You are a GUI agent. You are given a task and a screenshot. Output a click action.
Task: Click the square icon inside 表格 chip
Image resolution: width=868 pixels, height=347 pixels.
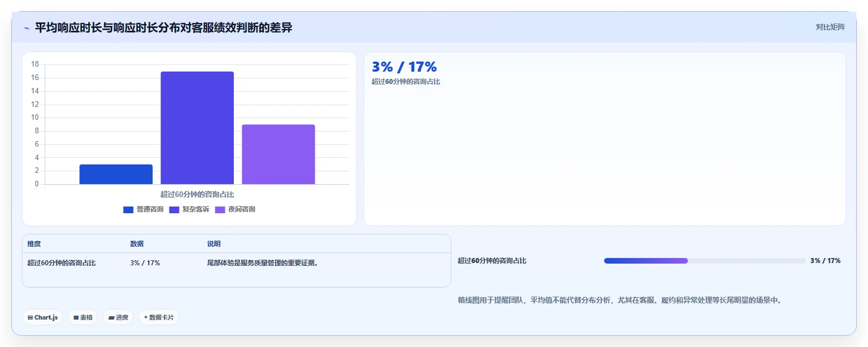pyautogui.click(x=76, y=317)
